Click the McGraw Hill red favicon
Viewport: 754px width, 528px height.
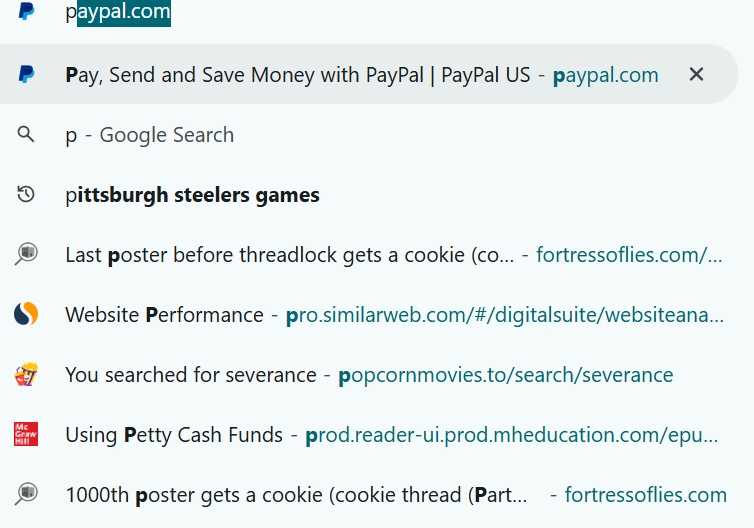point(26,434)
